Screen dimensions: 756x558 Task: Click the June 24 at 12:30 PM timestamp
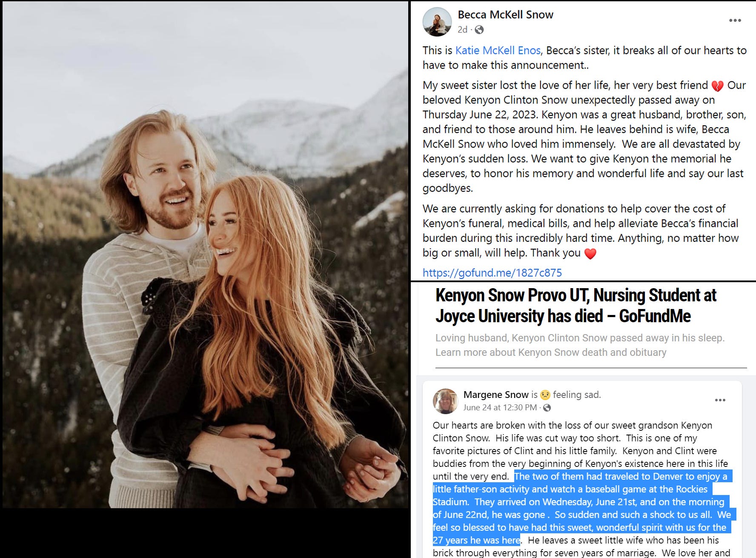pos(500,408)
